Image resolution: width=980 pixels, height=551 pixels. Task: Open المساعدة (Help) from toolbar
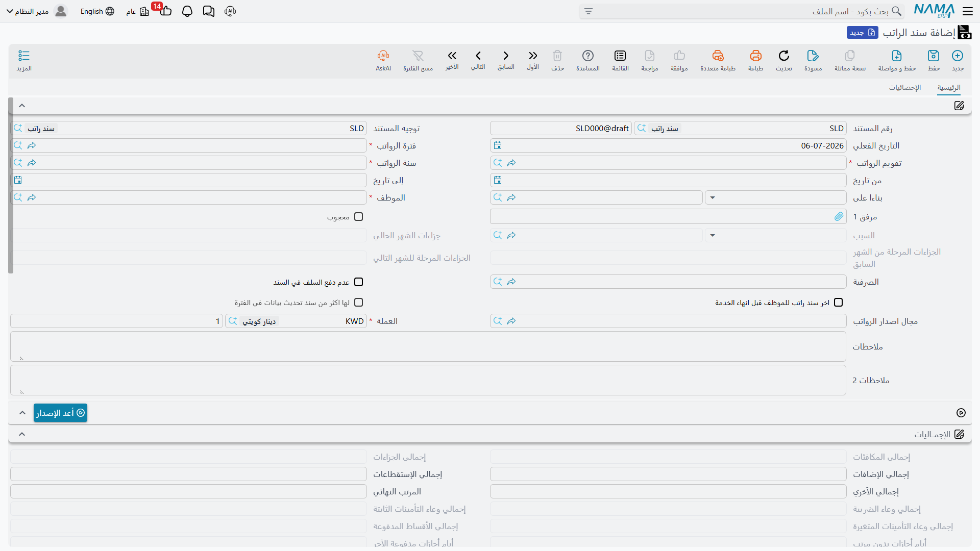pos(588,56)
